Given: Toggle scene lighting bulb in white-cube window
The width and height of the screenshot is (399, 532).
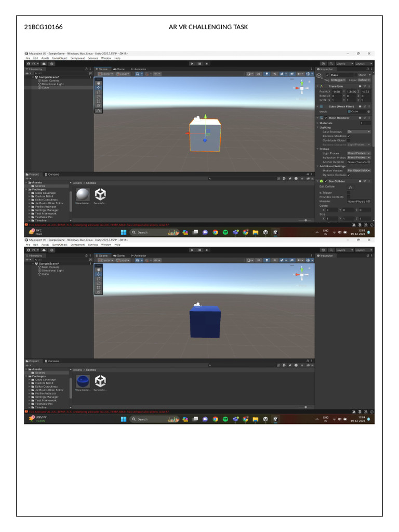Looking at the screenshot, I should pyautogui.click(x=267, y=74).
